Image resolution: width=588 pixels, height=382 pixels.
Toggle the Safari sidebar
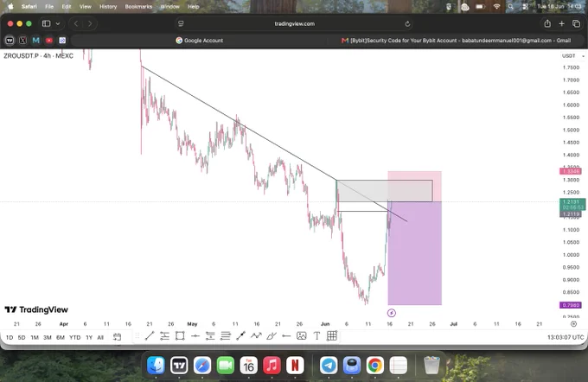[47, 23]
